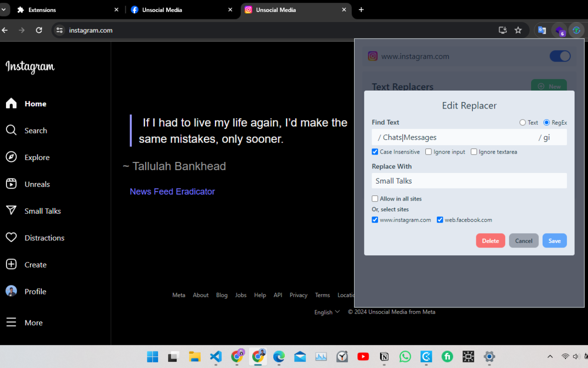Open the Privacy footer link
Viewport: 588px width, 368px height.
pyautogui.click(x=298, y=295)
